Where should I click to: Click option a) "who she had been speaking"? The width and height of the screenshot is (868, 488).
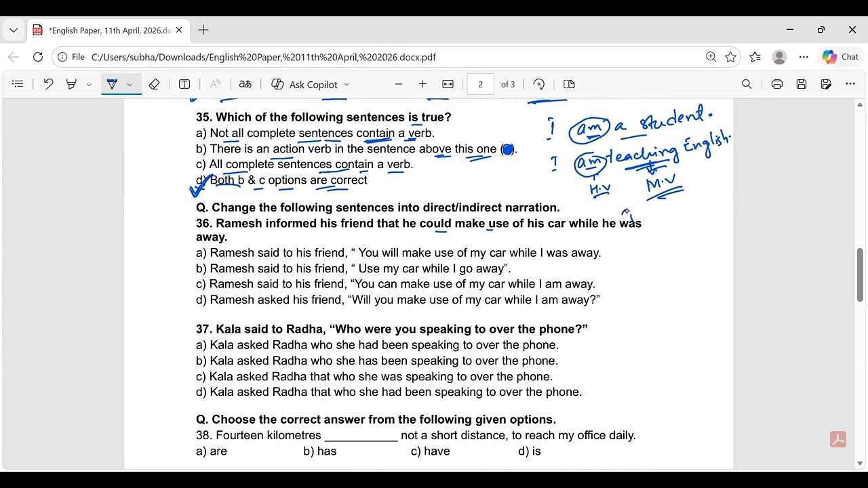377,345
